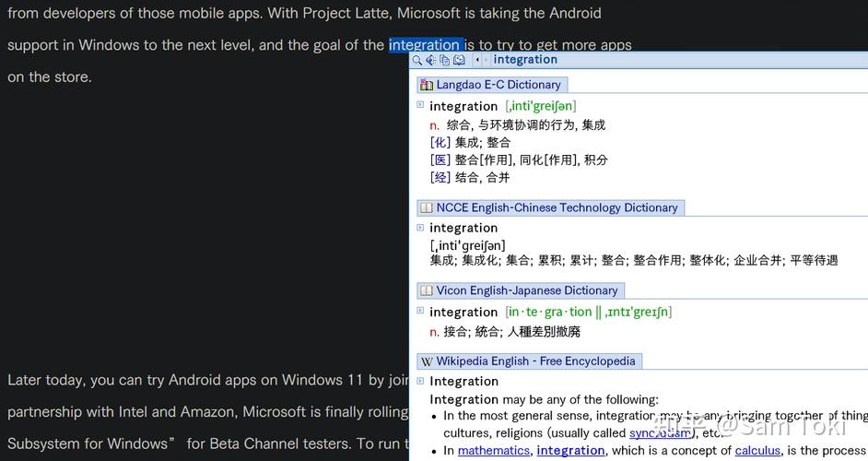Click the article text 'on the store.'
The image size is (868, 461).
pos(50,77)
